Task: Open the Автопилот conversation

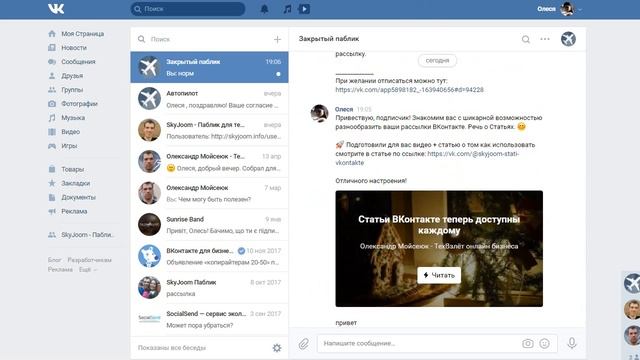Action: 209,99
